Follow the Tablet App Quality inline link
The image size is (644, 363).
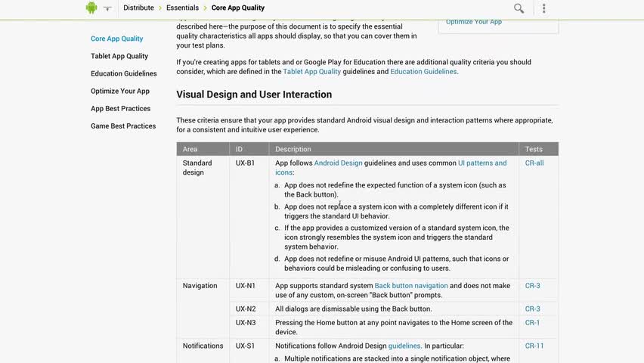coord(311,72)
